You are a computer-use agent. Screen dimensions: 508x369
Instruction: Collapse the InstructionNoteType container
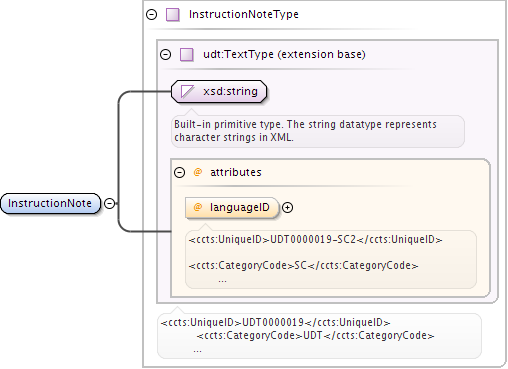point(152,14)
